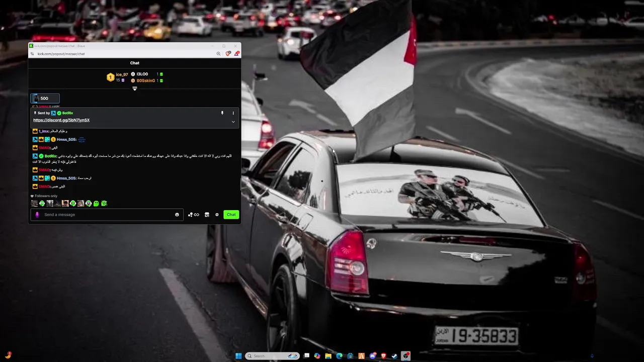This screenshot has height=362, width=644.
Task: Click the taskbar Search box
Action: click(272, 356)
